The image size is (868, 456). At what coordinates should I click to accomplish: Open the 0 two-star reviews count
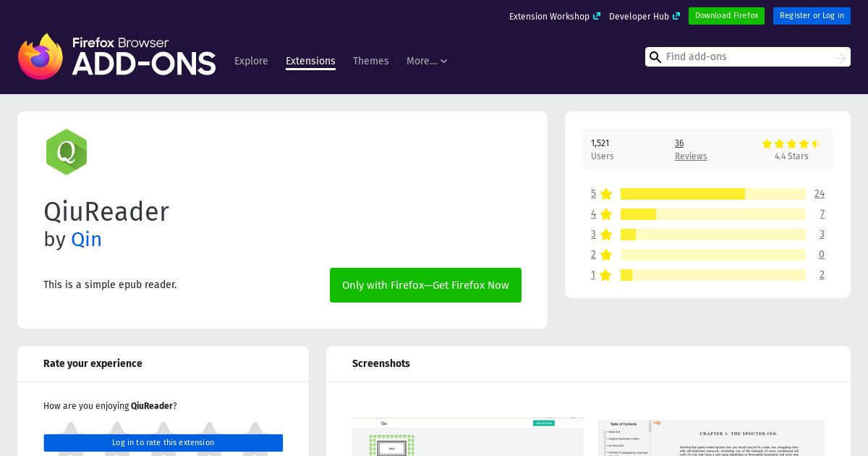(822, 255)
